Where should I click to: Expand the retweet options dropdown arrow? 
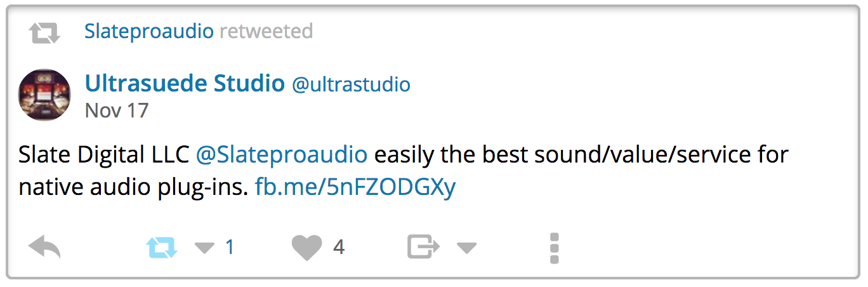point(204,248)
